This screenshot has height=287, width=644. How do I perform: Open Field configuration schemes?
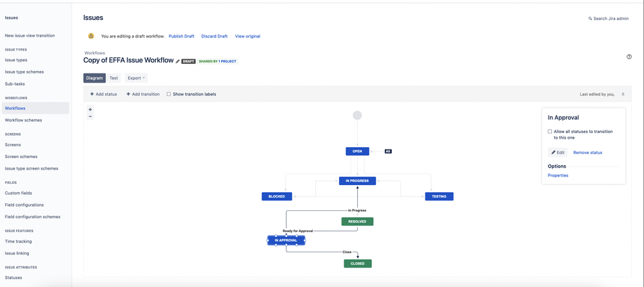pyautogui.click(x=32, y=217)
